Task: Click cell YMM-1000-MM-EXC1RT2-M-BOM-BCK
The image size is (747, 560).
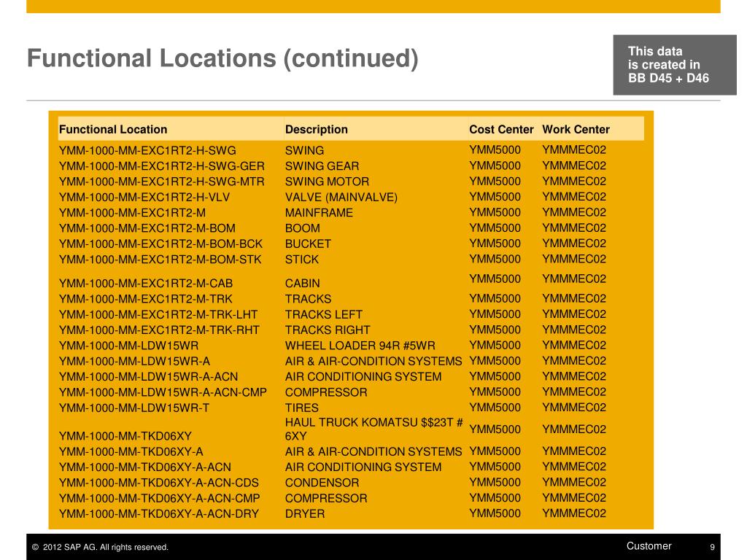Action: pyautogui.click(x=161, y=244)
